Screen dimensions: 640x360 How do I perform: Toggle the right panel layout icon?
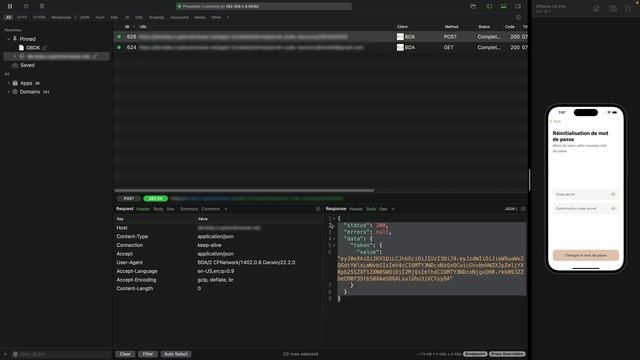(x=518, y=6)
